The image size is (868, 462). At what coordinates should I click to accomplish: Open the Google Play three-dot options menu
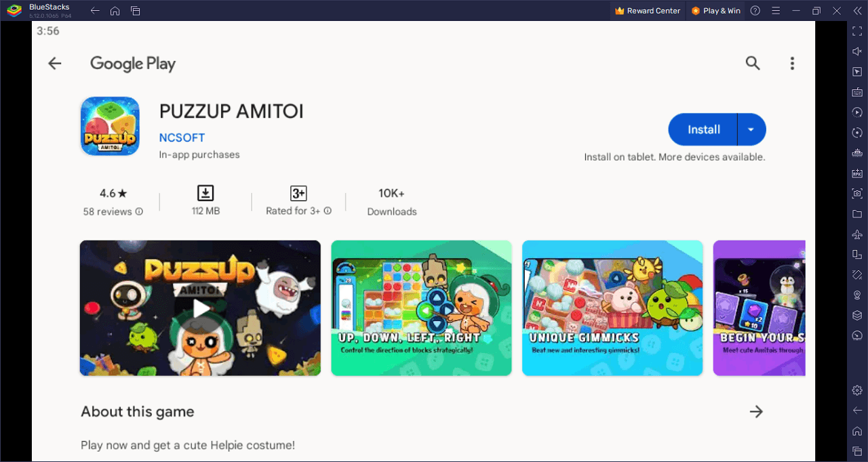pos(792,64)
